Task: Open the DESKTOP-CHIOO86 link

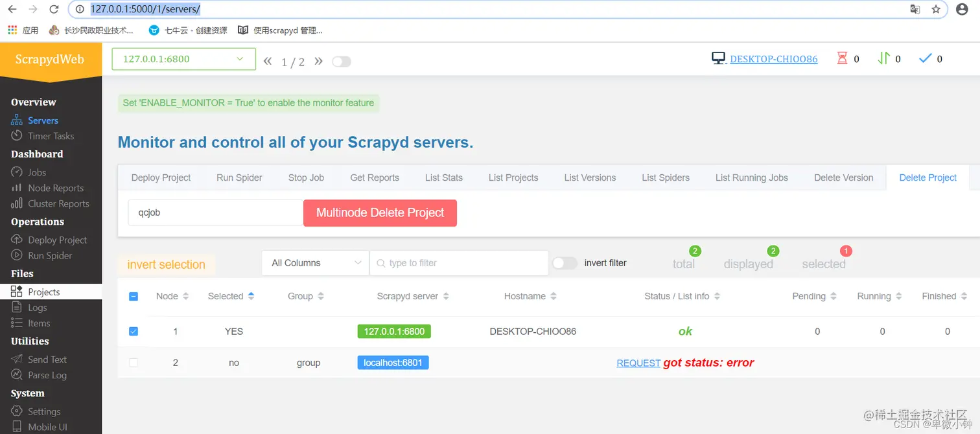Action: (774, 59)
